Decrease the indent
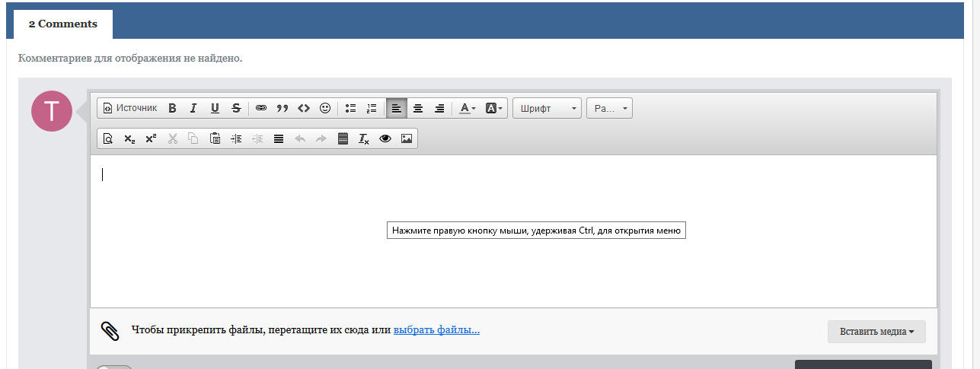The width and height of the screenshot is (980, 369). tap(257, 138)
